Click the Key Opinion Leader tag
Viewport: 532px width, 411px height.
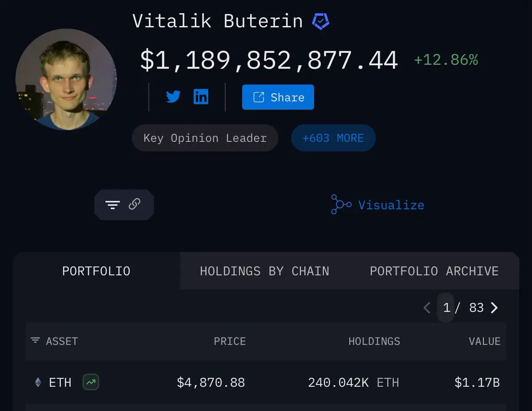click(x=205, y=138)
